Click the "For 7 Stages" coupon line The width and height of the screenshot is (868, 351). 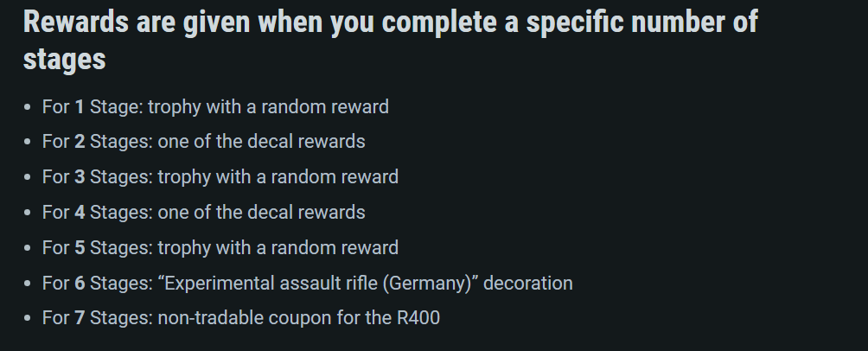(240, 318)
